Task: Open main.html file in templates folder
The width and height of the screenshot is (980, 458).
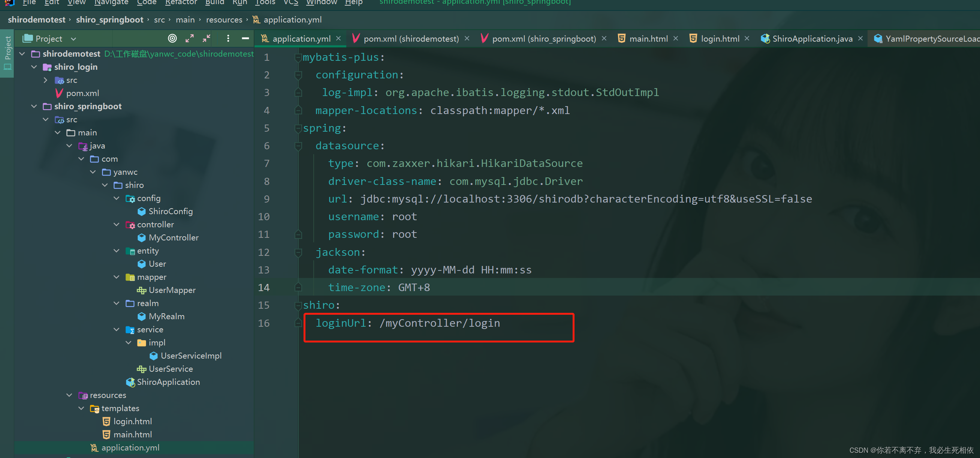Action: [x=132, y=434]
